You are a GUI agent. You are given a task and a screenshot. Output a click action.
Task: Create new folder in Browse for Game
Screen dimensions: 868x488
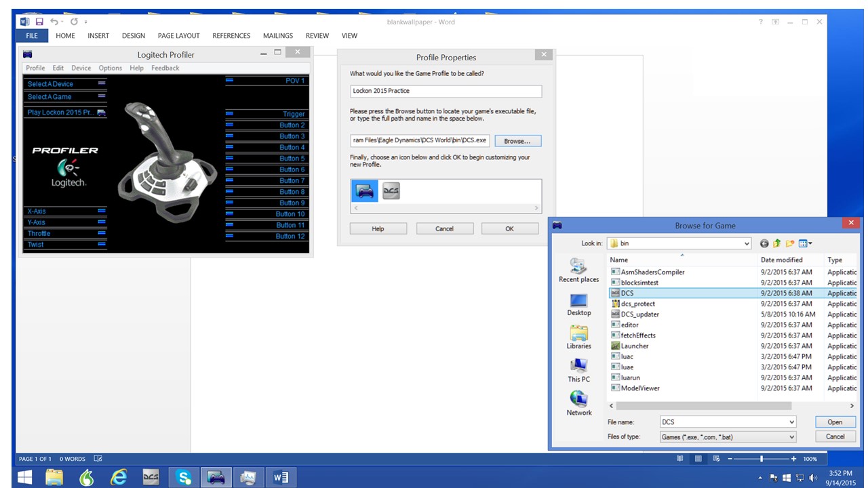coord(790,243)
